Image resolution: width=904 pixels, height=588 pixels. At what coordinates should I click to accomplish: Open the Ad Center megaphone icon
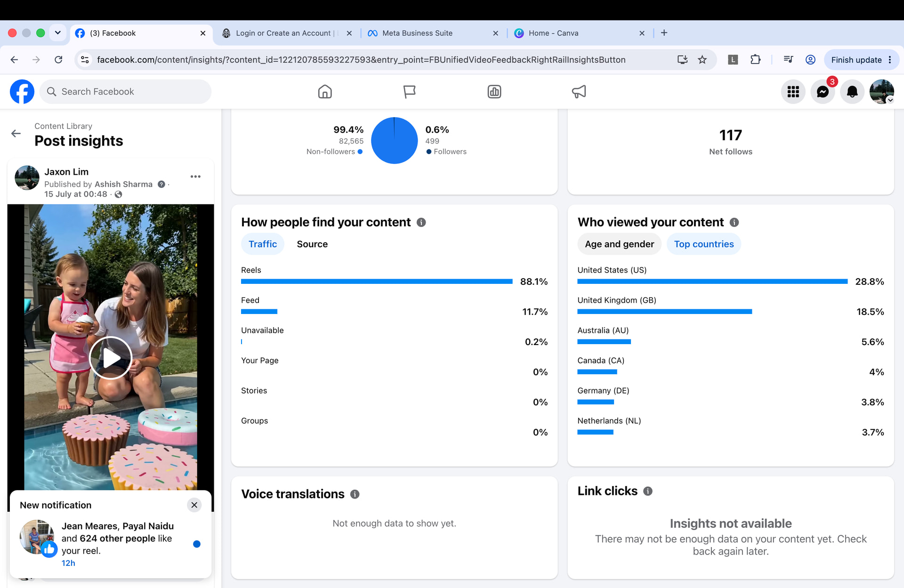579,91
